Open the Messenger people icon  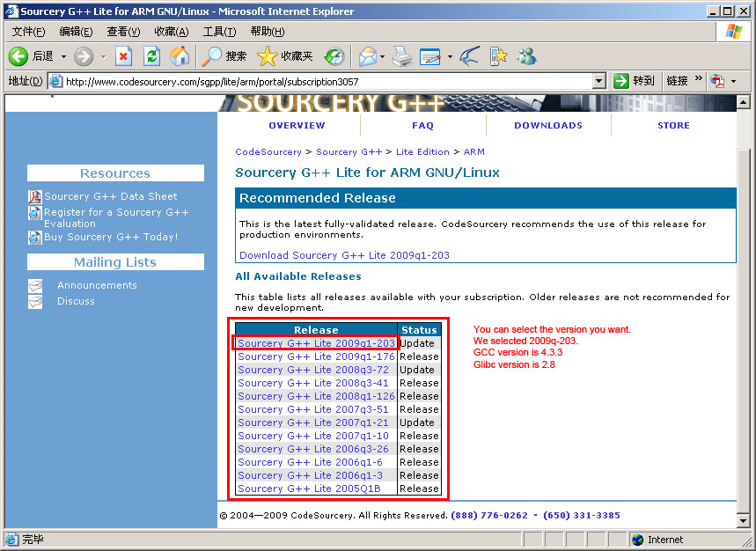tap(527, 56)
